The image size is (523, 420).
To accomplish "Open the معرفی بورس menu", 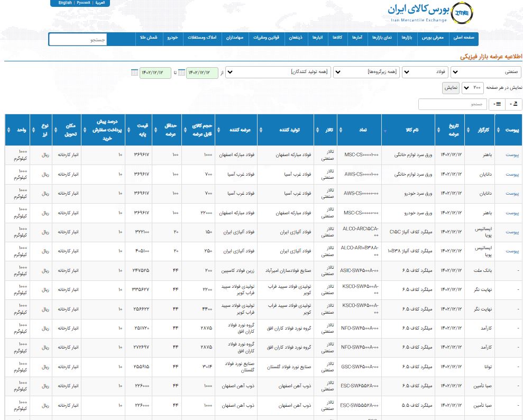I will [x=433, y=38].
